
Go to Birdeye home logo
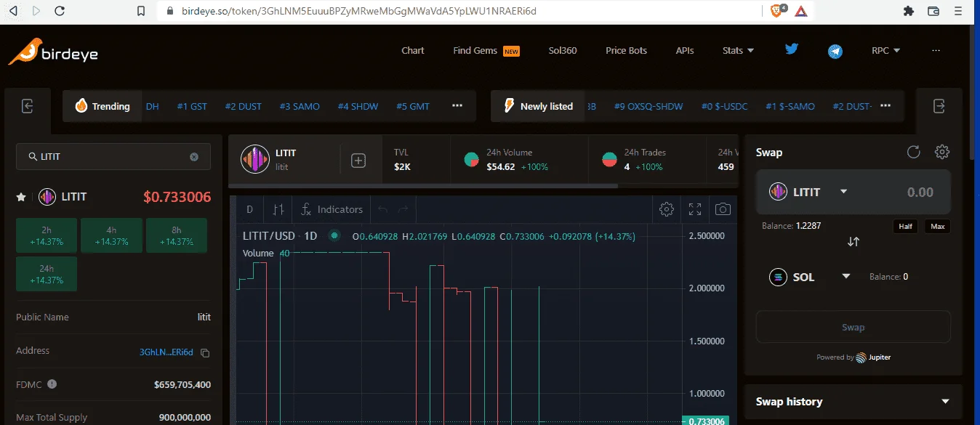tap(53, 52)
